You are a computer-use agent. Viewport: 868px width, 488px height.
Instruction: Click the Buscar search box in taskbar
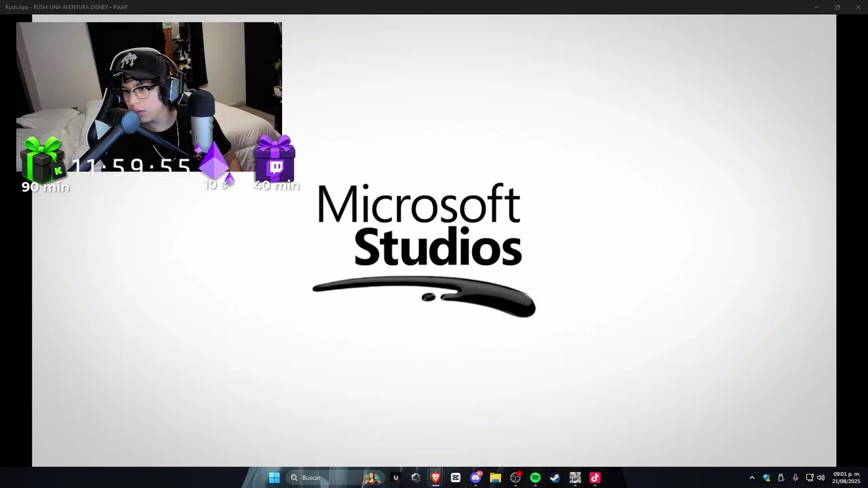click(x=336, y=478)
